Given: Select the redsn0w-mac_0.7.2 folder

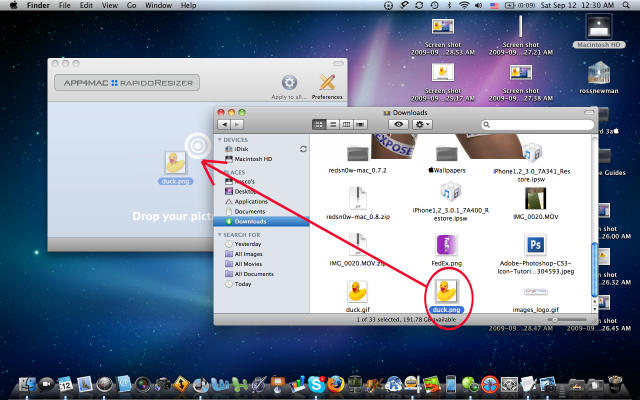Looking at the screenshot, I should [358, 159].
